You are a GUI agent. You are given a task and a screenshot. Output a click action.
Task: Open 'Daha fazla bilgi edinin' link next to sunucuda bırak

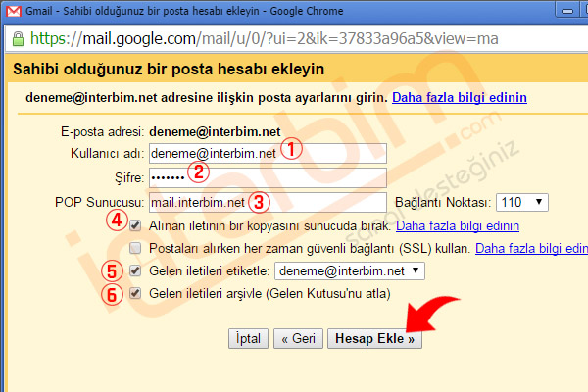[458, 225]
